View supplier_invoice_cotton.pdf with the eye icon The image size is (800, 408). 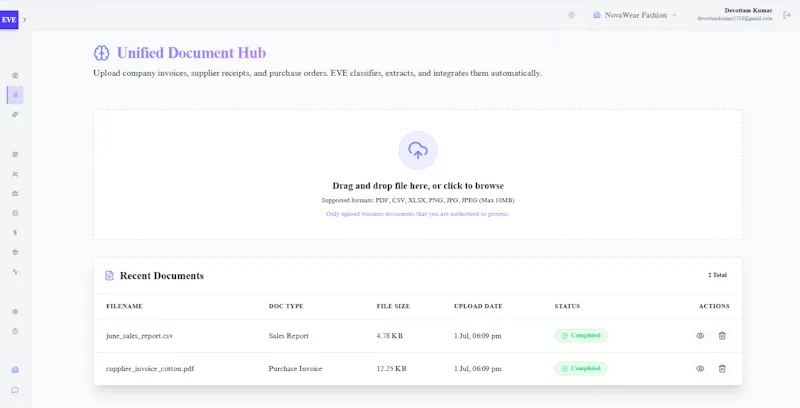coord(700,368)
